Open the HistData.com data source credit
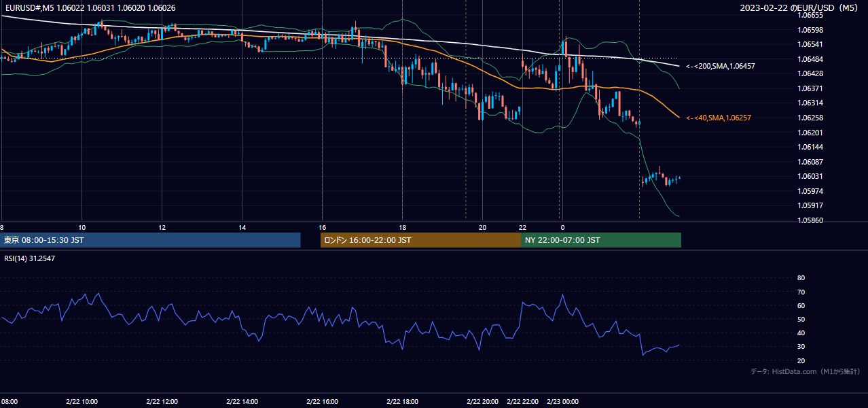This screenshot has height=408, width=868. tap(805, 372)
